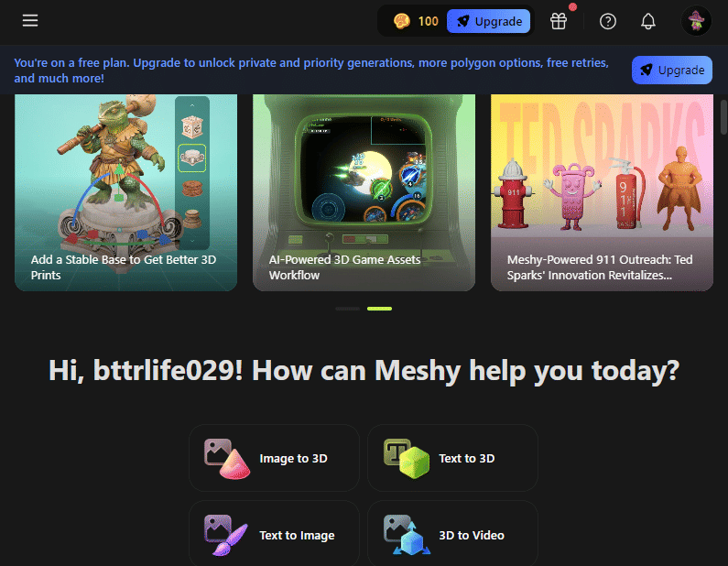Open the 3D to Video tool
The image size is (728, 566).
coord(452,535)
